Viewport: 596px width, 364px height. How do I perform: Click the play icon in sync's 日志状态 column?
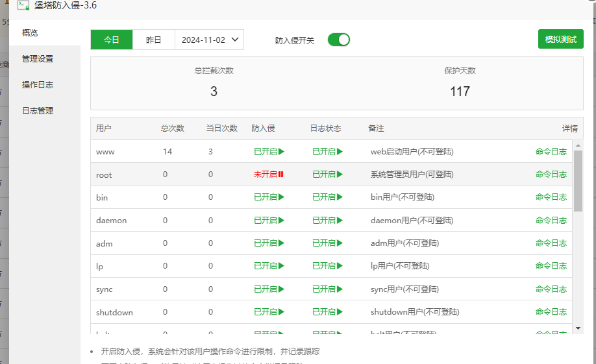pyautogui.click(x=340, y=289)
